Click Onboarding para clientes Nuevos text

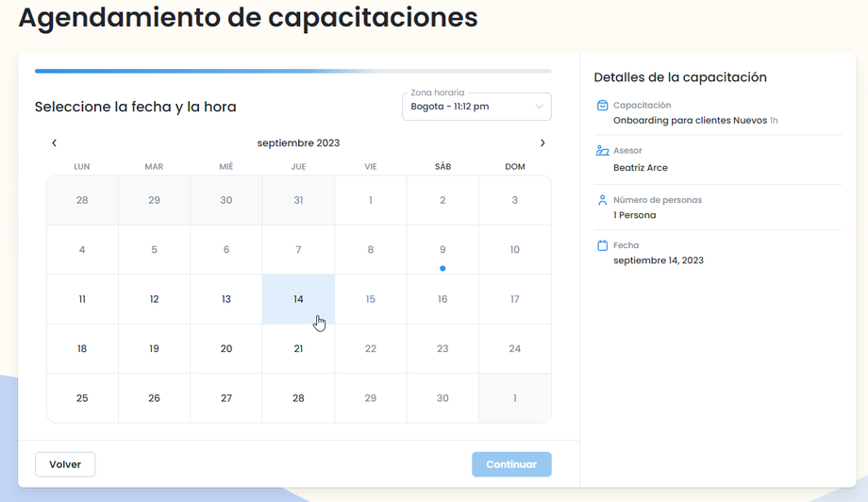point(690,120)
